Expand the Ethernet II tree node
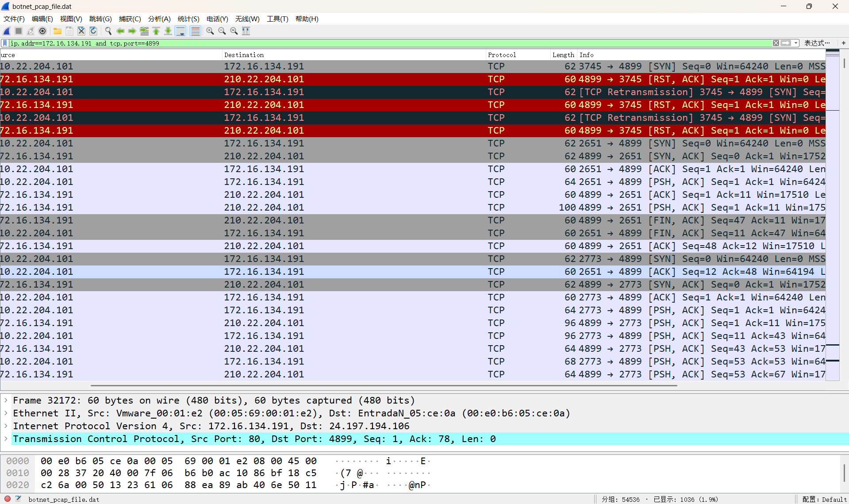This screenshot has height=504, width=849. 6,413
